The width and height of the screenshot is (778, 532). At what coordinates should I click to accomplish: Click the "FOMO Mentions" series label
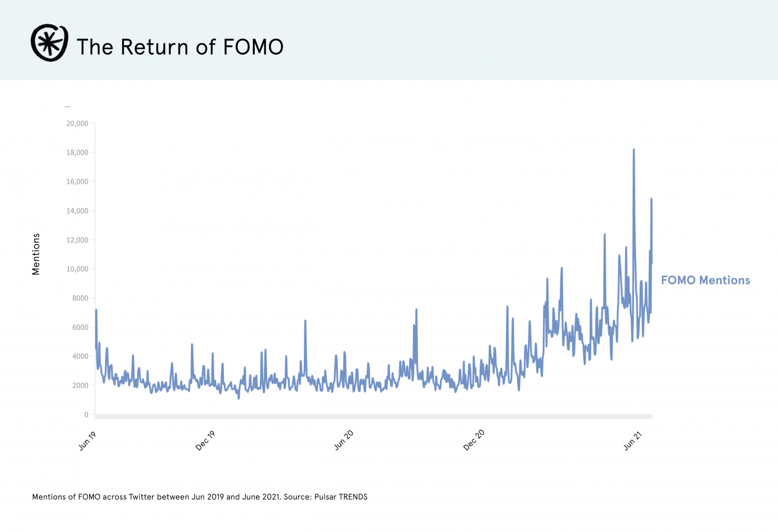[x=705, y=280]
